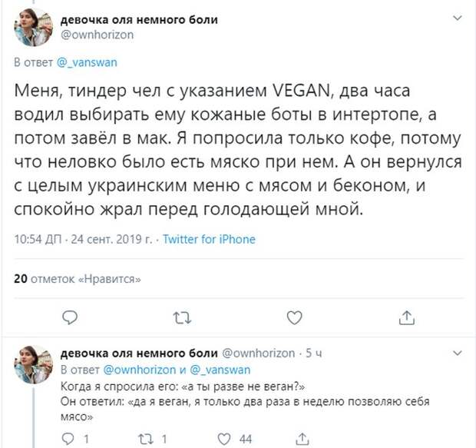This screenshot has height=448, width=476.
Task: Click the Twitter for iPhone source link
Action: (209, 239)
